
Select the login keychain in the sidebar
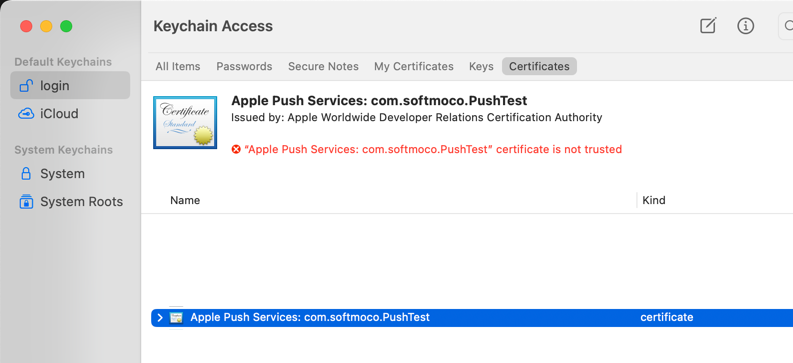[x=70, y=85]
